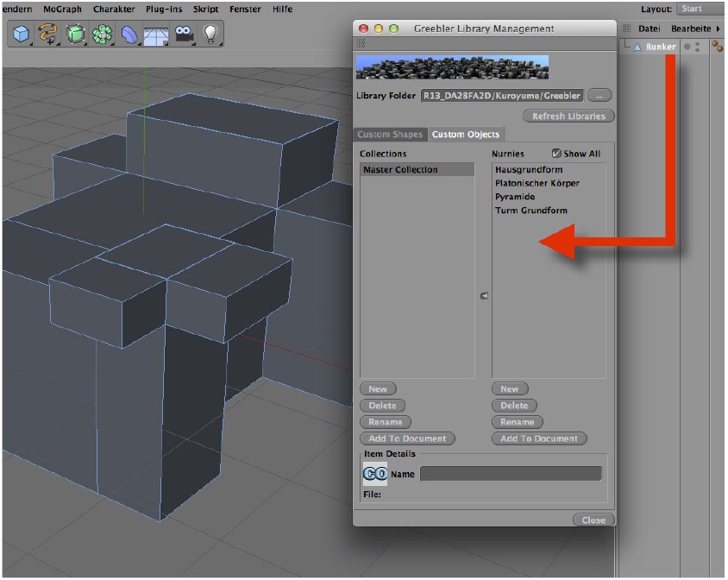Open the Array modeling objects icon
This screenshot has height=580, width=728.
click(x=102, y=35)
